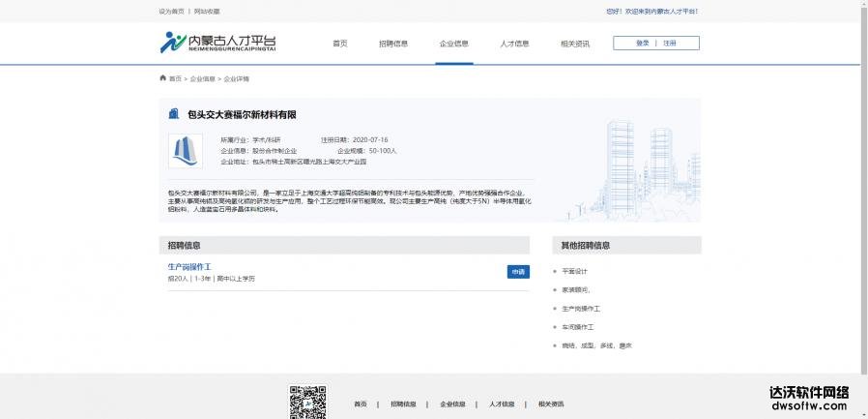Click the registration date 2020-07-16
Viewport: 868px width, 419px height.
coord(370,139)
